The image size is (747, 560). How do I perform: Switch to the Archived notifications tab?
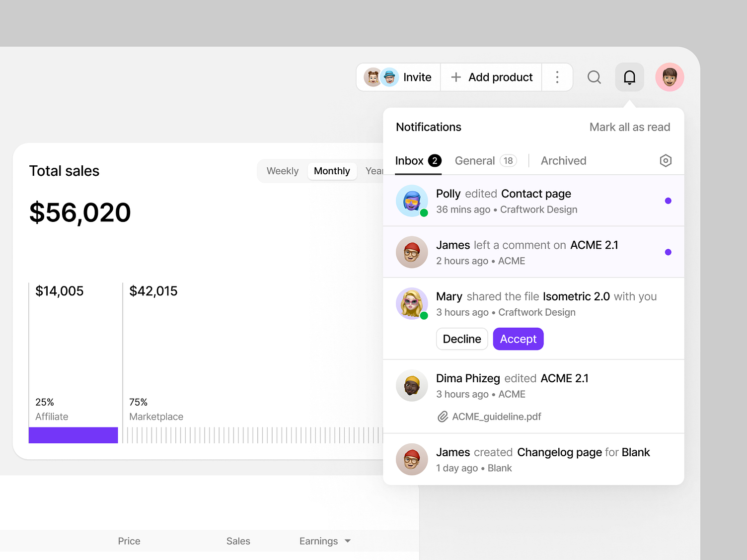[x=563, y=160]
